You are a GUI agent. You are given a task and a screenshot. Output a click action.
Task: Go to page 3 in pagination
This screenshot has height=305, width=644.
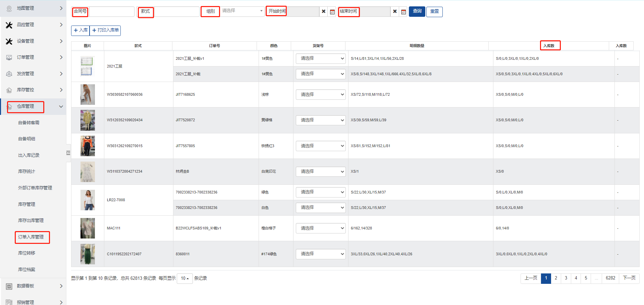coord(566,278)
